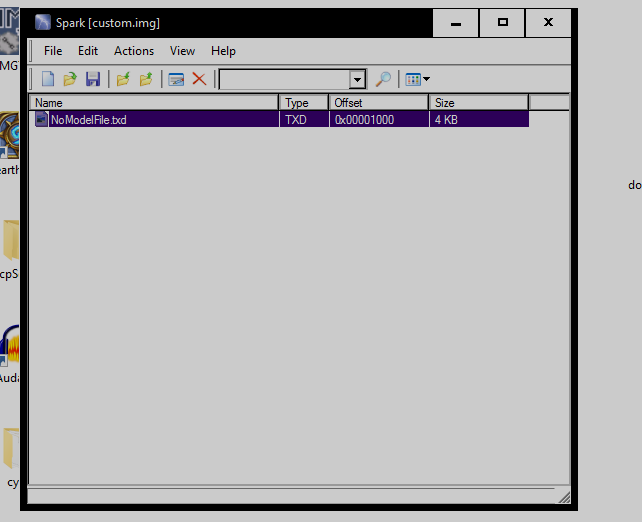642x522 pixels.
Task: Open the Help menu
Action: [223, 51]
